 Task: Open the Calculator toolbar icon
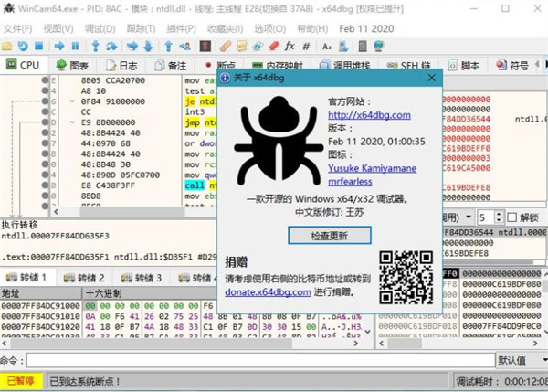pyautogui.click(x=363, y=47)
